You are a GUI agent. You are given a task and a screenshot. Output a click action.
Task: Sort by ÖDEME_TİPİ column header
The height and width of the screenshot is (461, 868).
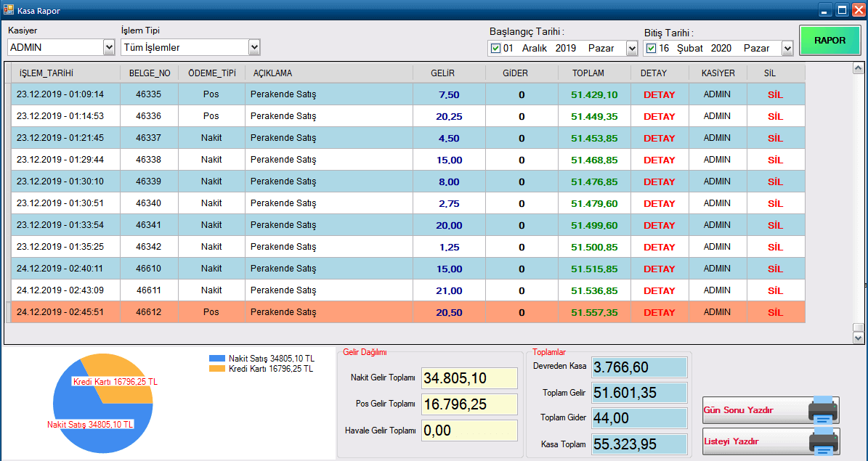[x=211, y=73]
